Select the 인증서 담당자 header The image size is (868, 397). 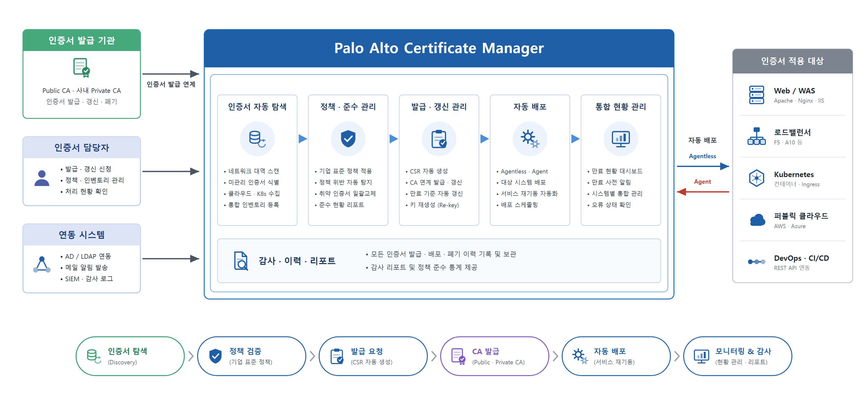point(81,147)
